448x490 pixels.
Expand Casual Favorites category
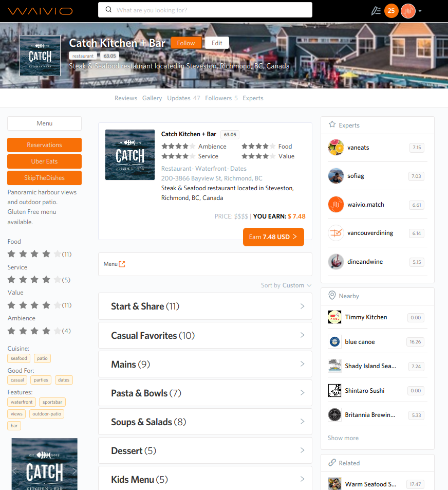205,335
